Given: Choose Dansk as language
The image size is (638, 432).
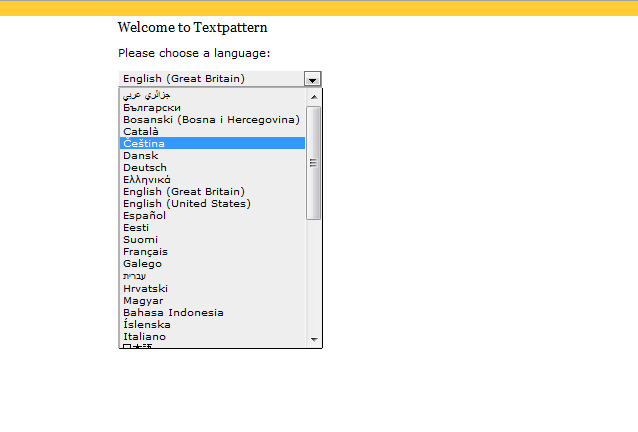Looking at the screenshot, I should click(213, 155).
